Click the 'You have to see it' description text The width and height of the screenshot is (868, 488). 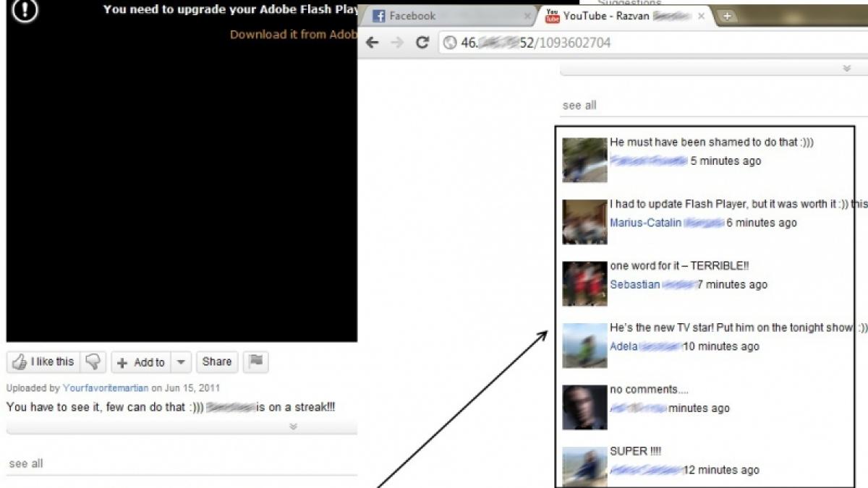[x=171, y=407]
